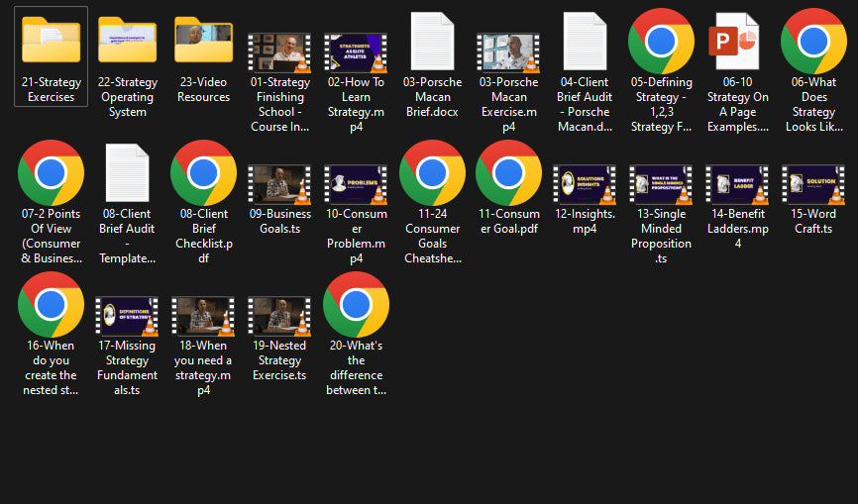
Task: Select 01-Strategy Finishing School video thumbnail
Action: 279,52
